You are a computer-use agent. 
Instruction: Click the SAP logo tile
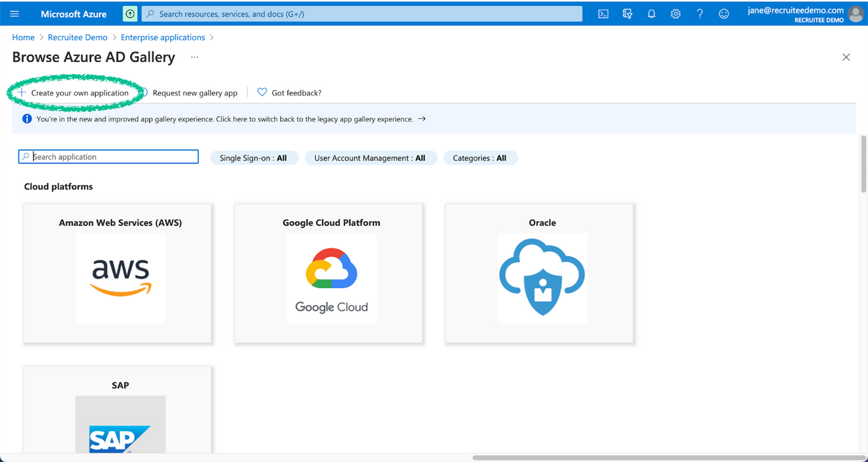[120, 425]
